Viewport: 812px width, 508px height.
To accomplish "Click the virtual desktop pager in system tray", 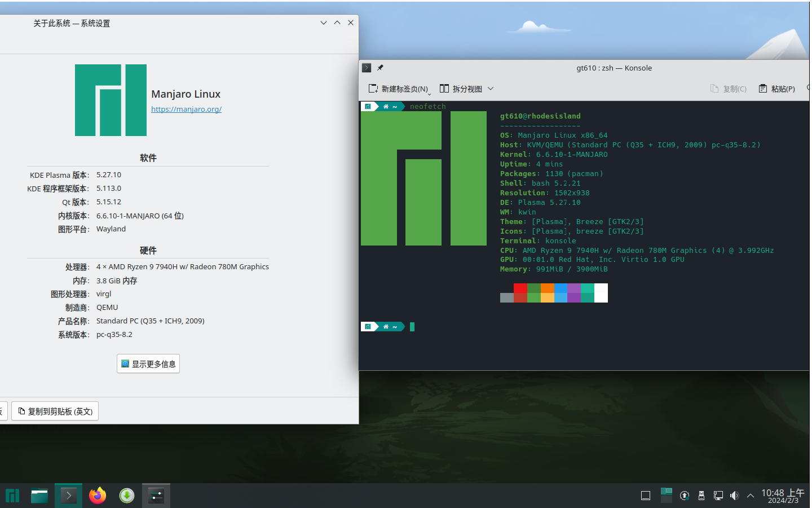I will pos(667,495).
